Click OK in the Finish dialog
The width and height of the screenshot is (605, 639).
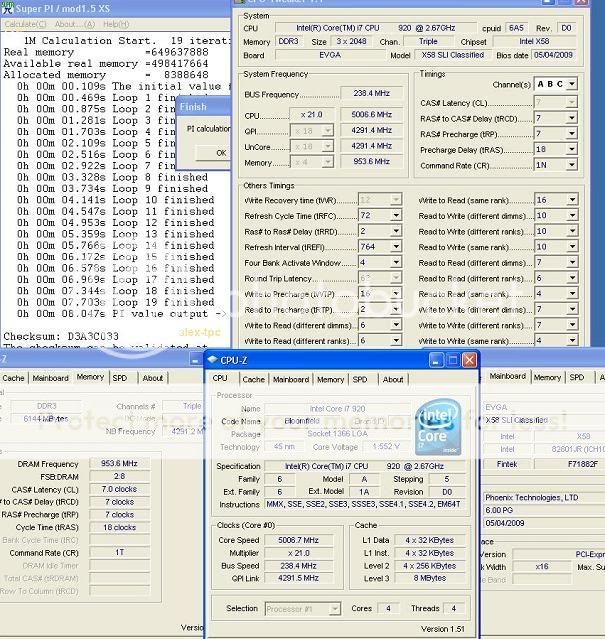pyautogui.click(x=213, y=153)
